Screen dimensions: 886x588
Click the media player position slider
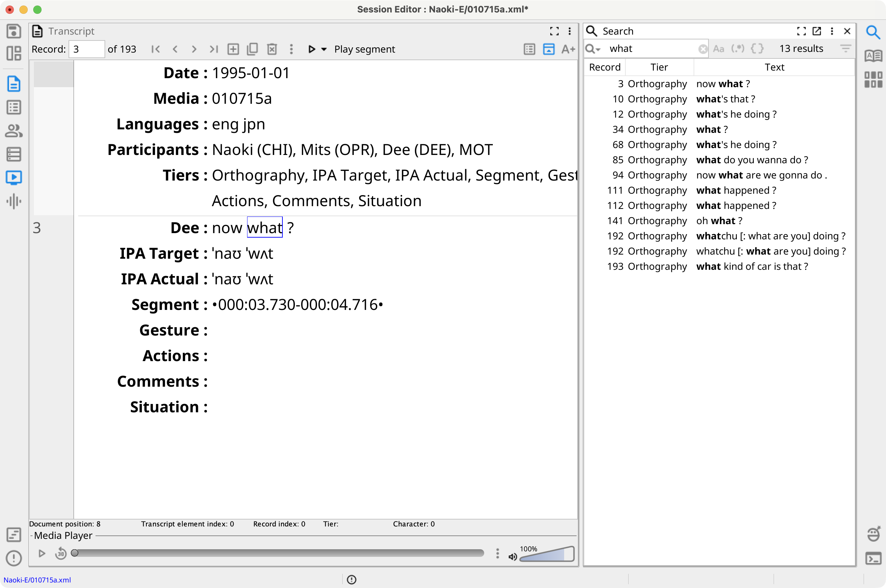(277, 553)
